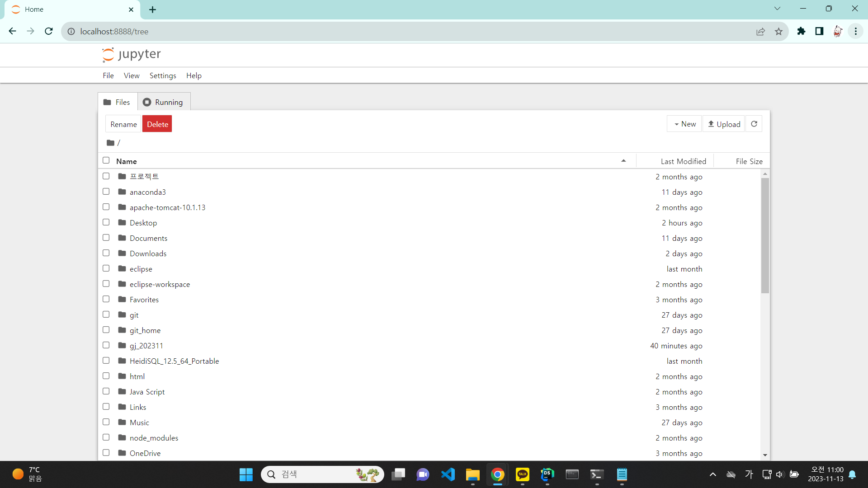The image size is (868, 488).
Task: Expand the system tray hidden icons chevron
Action: tap(712, 474)
